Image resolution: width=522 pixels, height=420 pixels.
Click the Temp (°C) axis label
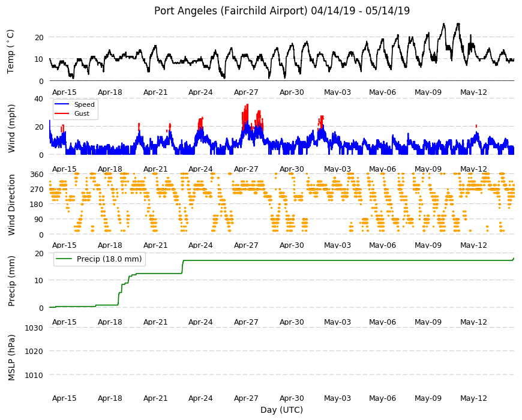tap(11, 52)
